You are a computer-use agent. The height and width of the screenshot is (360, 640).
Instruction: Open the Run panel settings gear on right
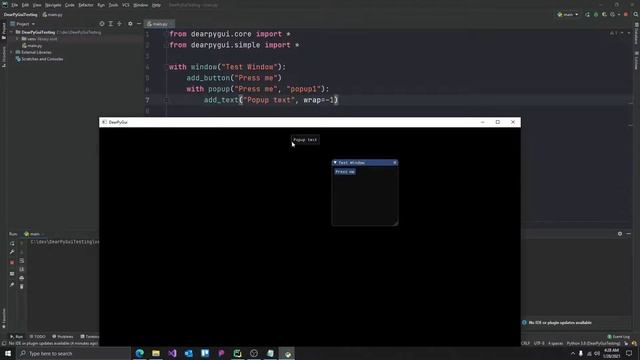point(620,234)
